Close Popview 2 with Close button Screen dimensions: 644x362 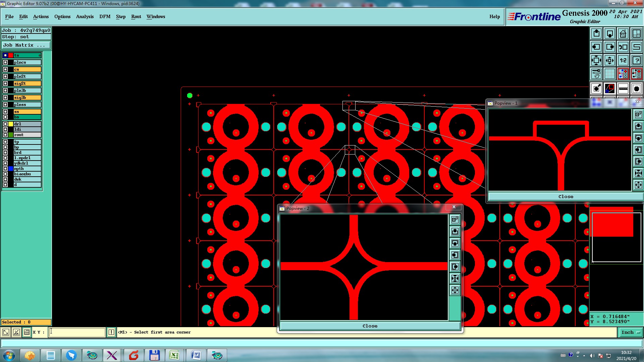pyautogui.click(x=370, y=326)
